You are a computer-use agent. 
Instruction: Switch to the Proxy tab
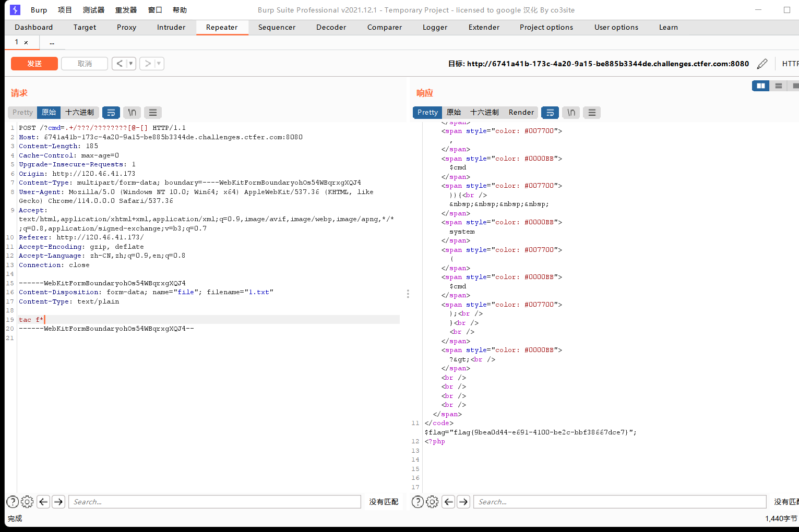(126, 27)
